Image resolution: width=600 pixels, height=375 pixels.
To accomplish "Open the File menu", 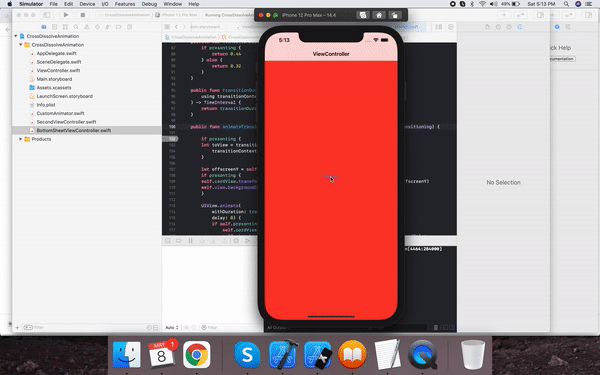I will 54,4.
